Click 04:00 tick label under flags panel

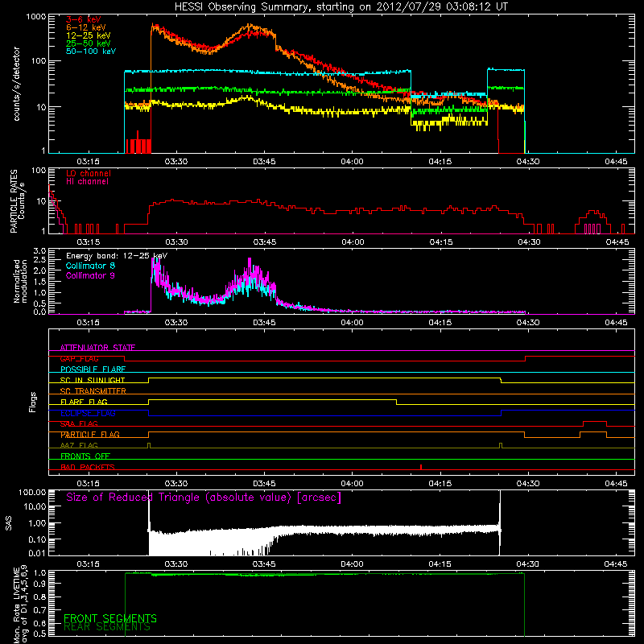pyautogui.click(x=352, y=484)
